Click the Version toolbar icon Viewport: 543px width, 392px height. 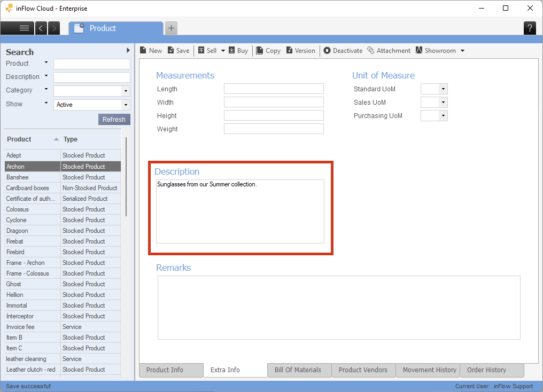coord(290,51)
